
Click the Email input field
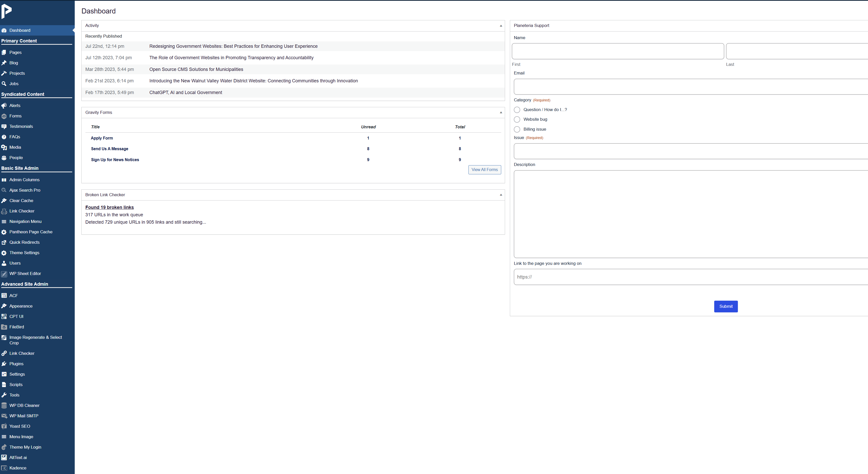pos(691,87)
